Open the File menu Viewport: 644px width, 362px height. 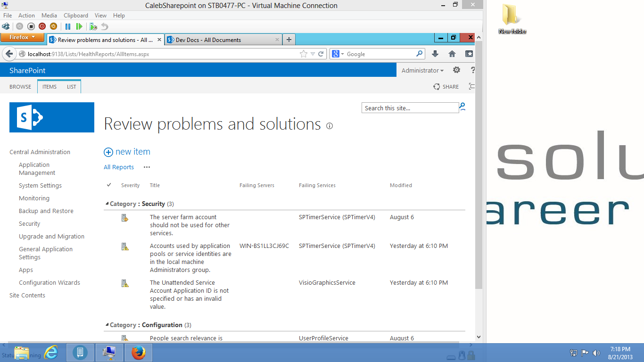(x=8, y=16)
